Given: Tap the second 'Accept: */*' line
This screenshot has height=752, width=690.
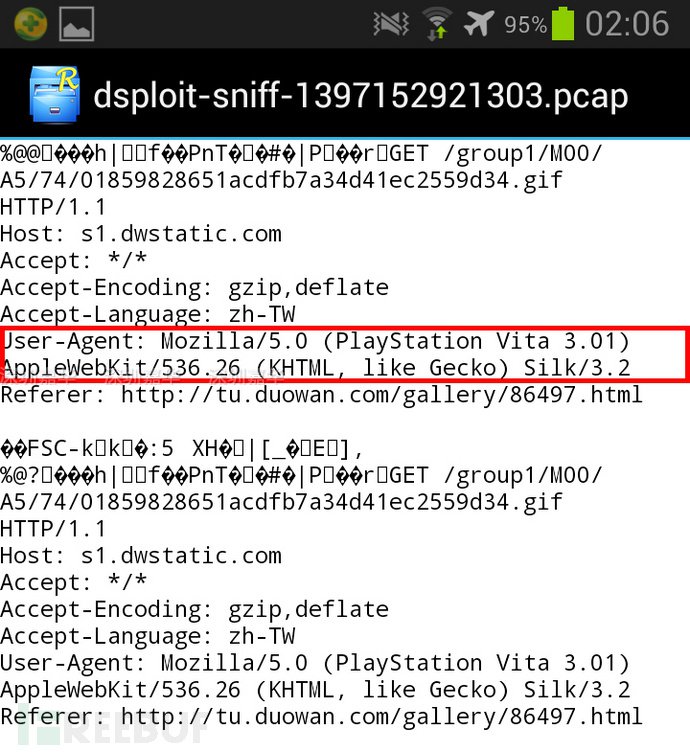Looking at the screenshot, I should [73, 583].
